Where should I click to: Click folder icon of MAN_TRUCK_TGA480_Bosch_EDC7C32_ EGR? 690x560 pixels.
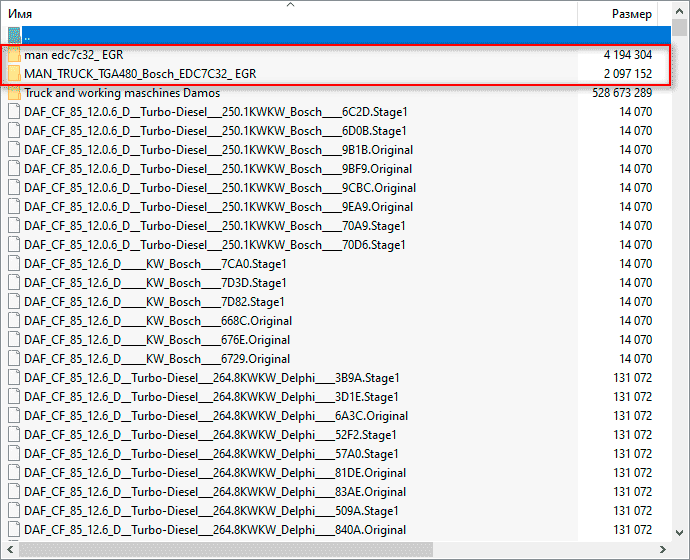[x=14, y=74]
